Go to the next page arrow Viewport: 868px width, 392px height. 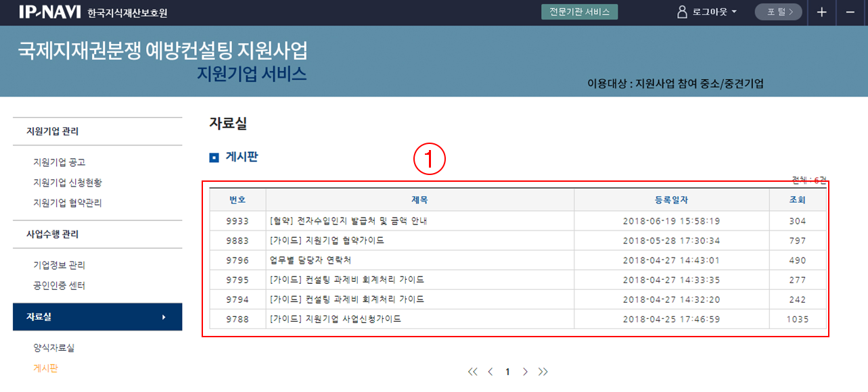click(x=525, y=372)
